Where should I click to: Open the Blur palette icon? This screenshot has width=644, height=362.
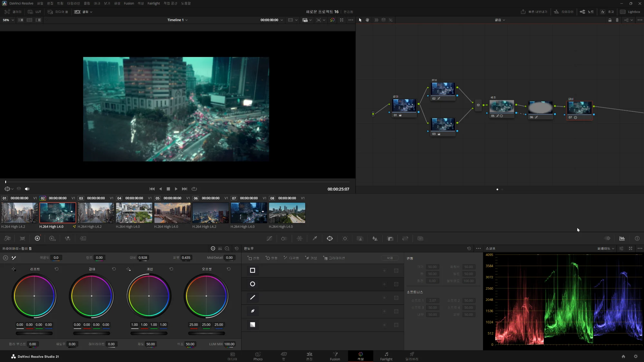(x=375, y=238)
